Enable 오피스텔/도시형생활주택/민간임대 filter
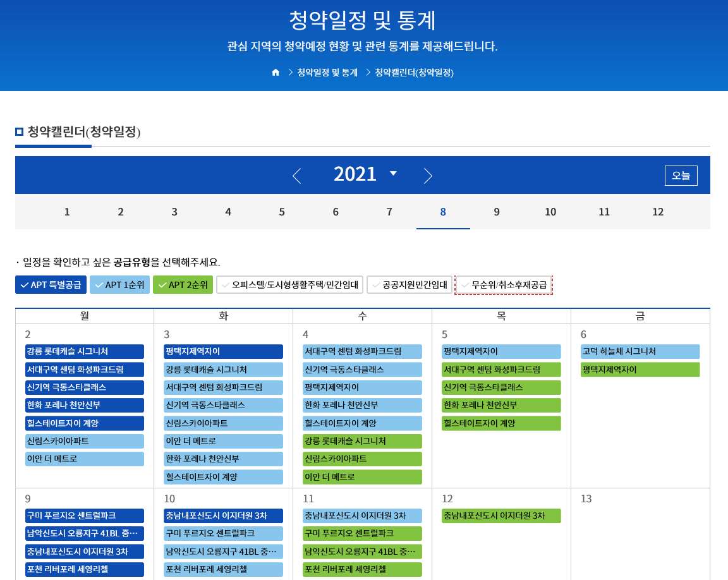The image size is (728, 580). click(290, 285)
